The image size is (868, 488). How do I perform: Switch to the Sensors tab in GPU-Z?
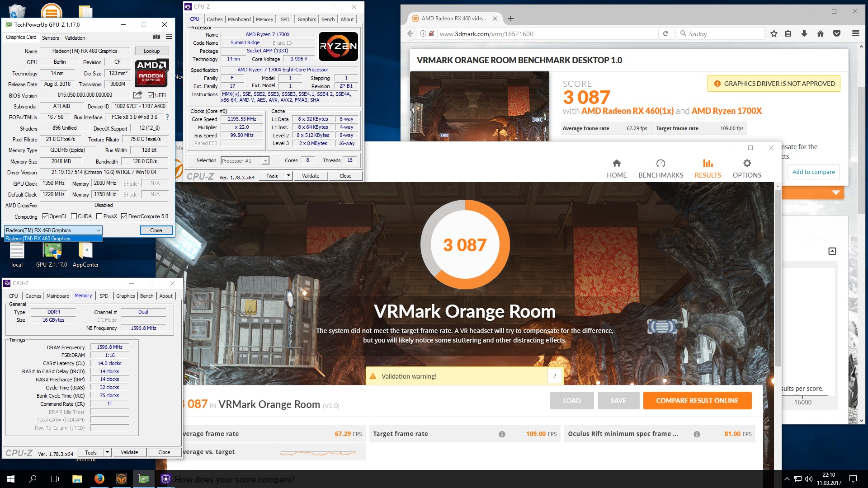(50, 38)
